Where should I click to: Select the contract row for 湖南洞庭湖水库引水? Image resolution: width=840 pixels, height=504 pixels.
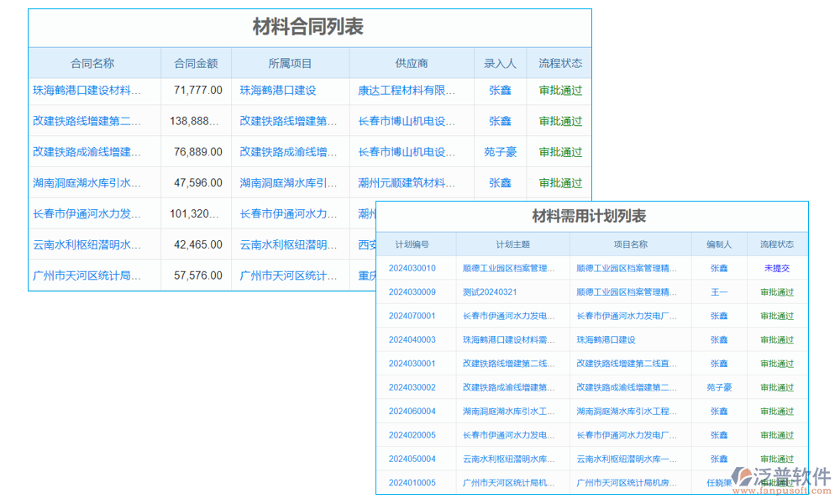tap(94, 182)
